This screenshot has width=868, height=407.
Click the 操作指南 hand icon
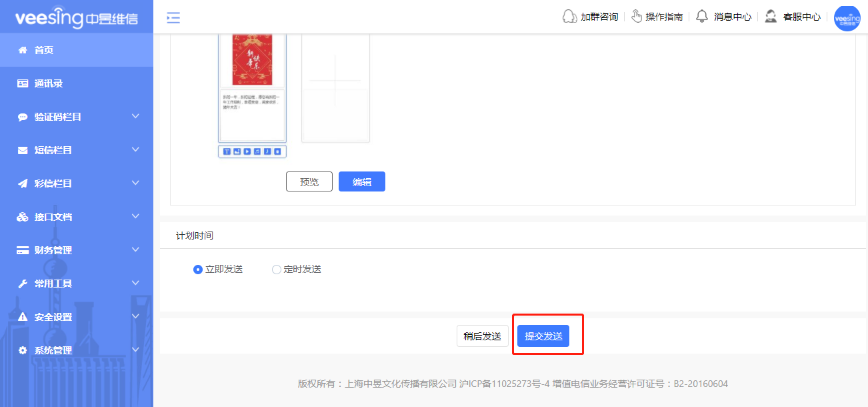coord(637,15)
